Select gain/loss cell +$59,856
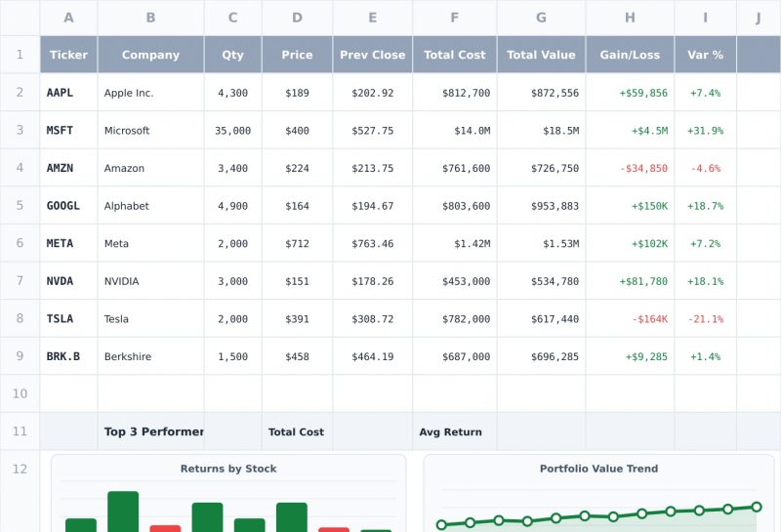Image resolution: width=781 pixels, height=532 pixels. click(630, 93)
